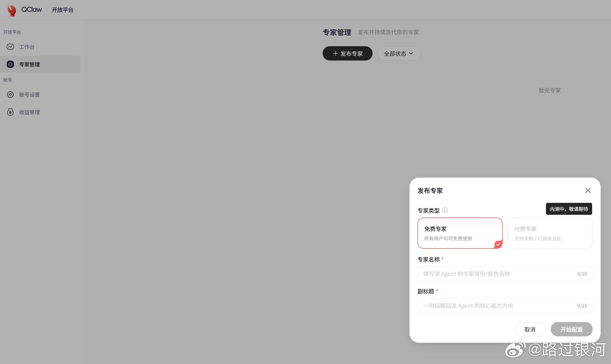Go to 账号设置 in sidebar
The image size is (611, 364).
click(40, 95)
